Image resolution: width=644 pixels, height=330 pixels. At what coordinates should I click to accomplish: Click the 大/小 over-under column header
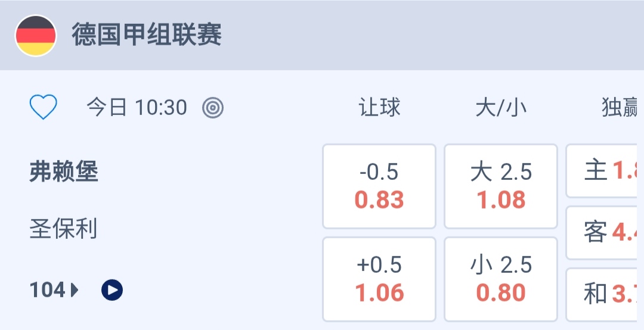pyautogui.click(x=501, y=108)
